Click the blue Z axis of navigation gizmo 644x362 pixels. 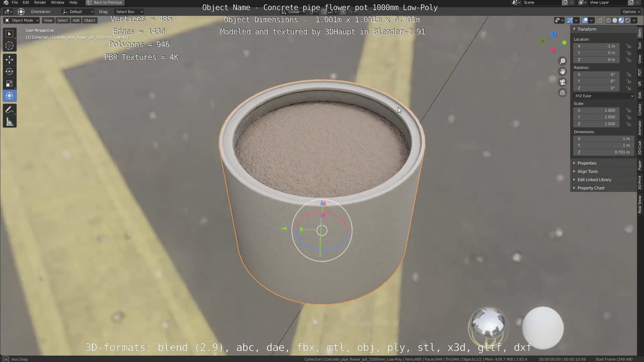[x=554, y=34]
